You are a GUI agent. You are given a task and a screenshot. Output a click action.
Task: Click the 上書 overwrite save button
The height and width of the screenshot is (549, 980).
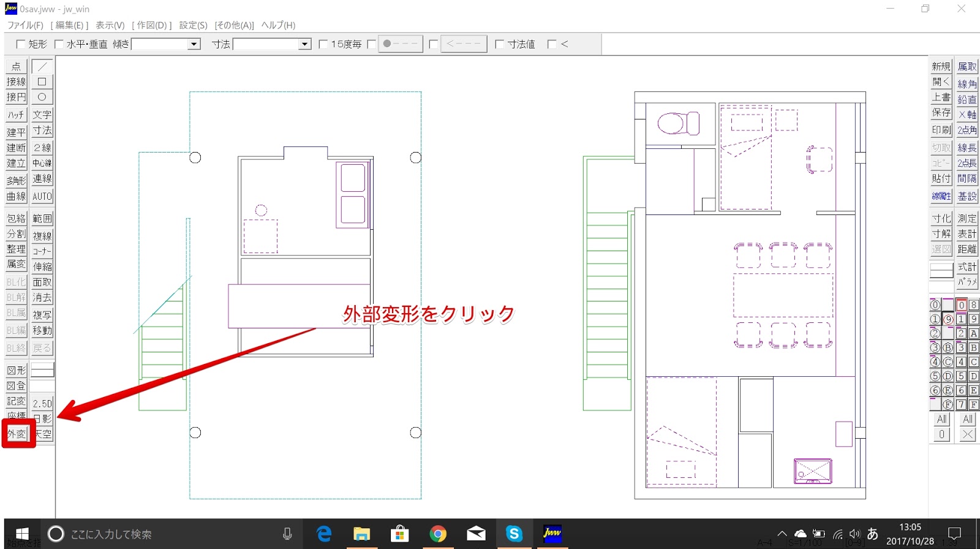[941, 97]
